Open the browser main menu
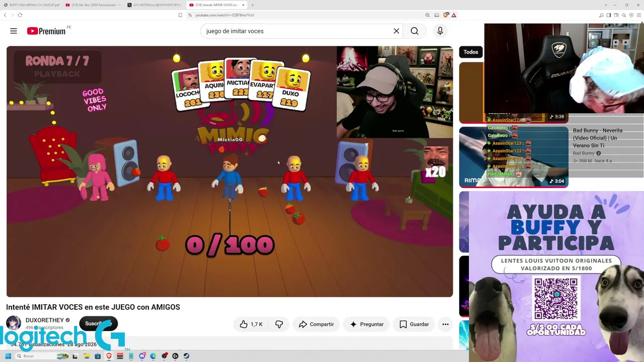This screenshot has width=644, height=362. pos(639,15)
